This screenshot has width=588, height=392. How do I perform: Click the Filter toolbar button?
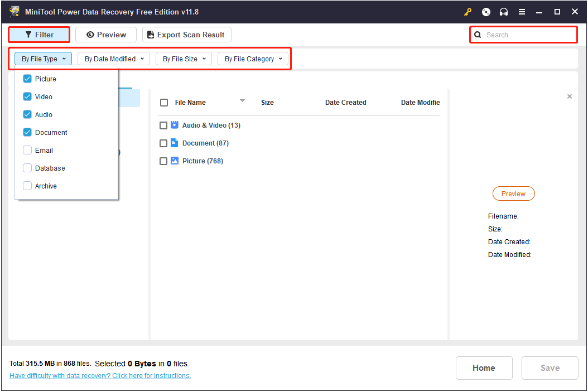click(x=39, y=35)
